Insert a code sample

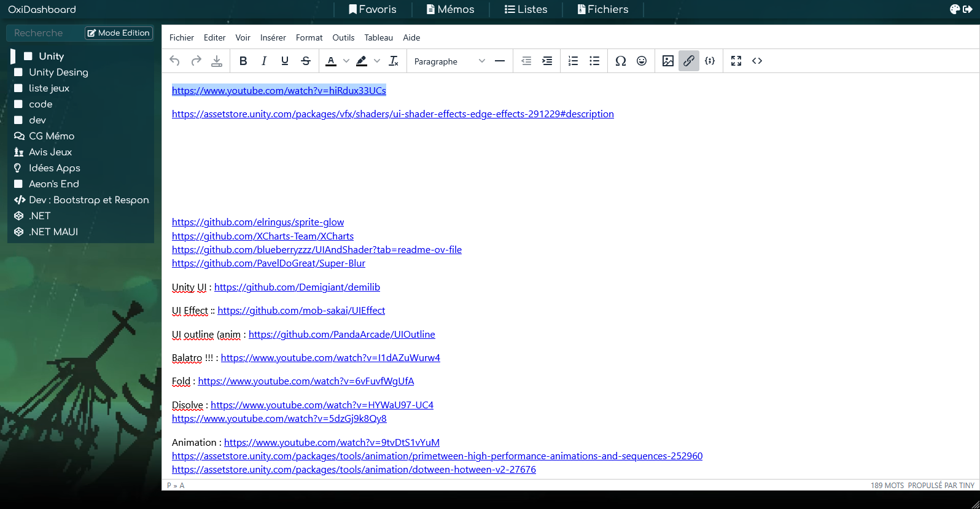point(710,61)
